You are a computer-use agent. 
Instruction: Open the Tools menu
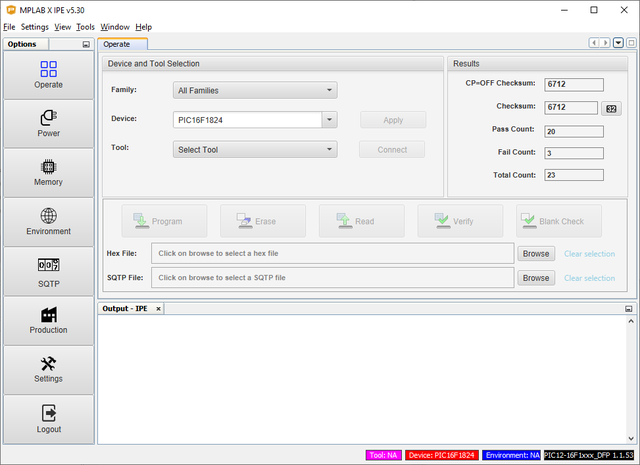85,26
